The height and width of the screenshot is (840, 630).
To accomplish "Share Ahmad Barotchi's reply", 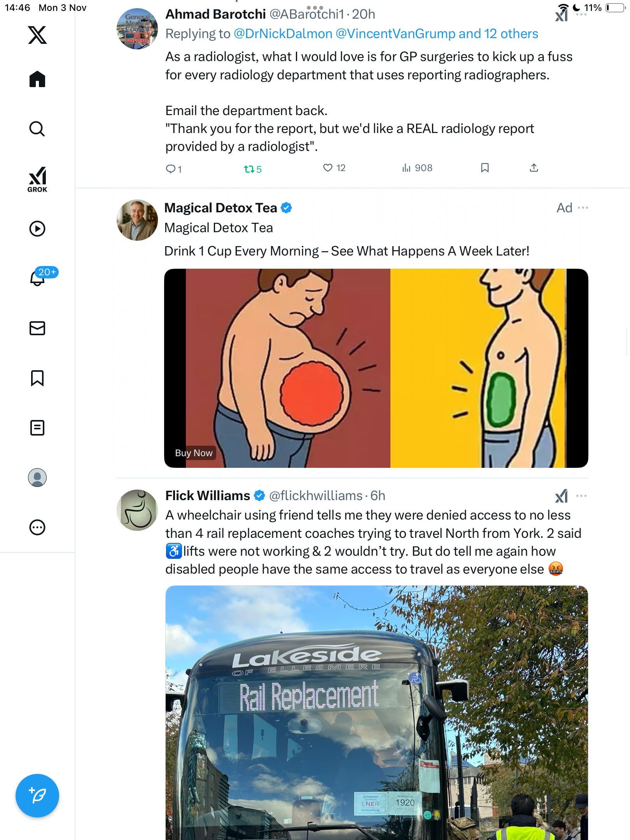I will pyautogui.click(x=534, y=168).
